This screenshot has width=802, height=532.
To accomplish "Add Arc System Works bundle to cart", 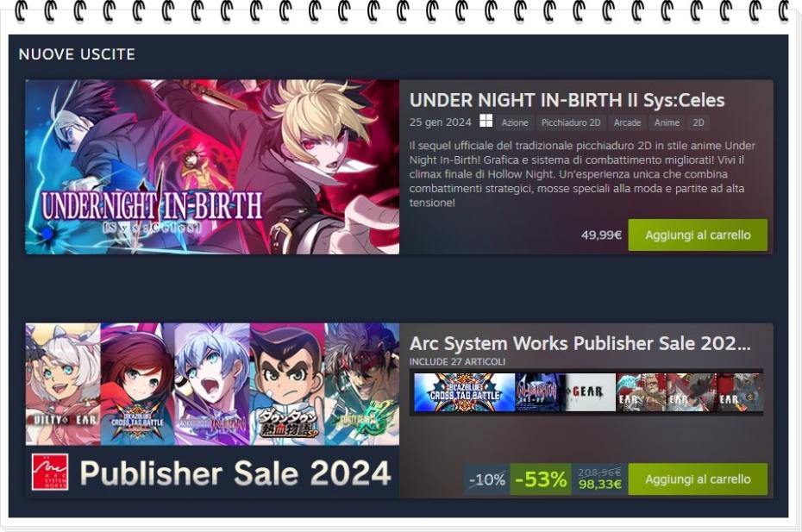I will 698,479.
